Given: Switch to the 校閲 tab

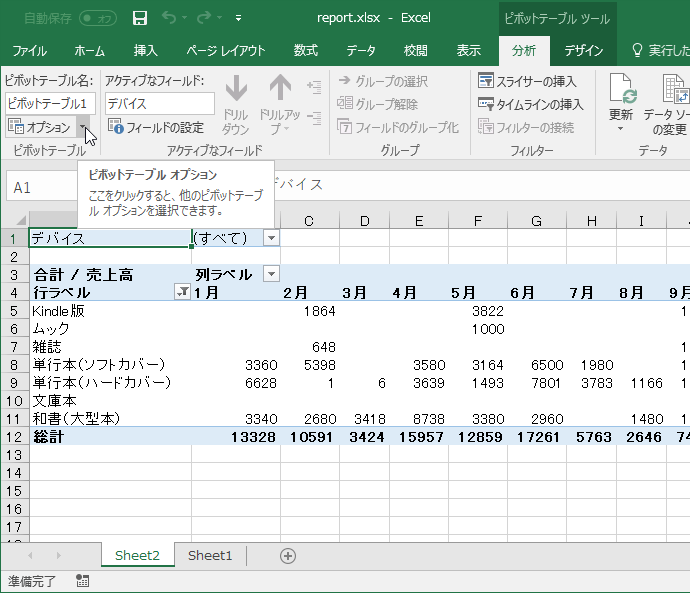Looking at the screenshot, I should coord(415,51).
